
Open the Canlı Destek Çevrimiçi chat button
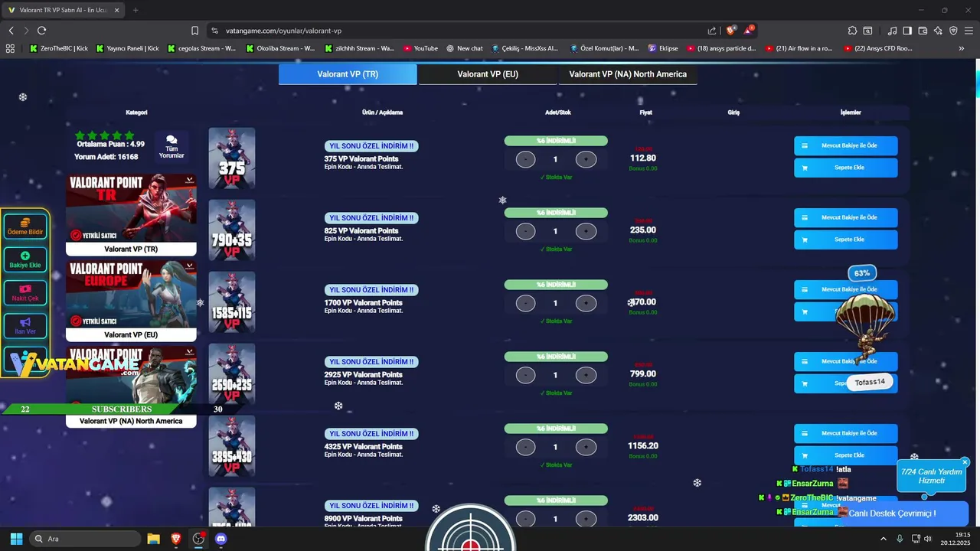[x=902, y=514]
